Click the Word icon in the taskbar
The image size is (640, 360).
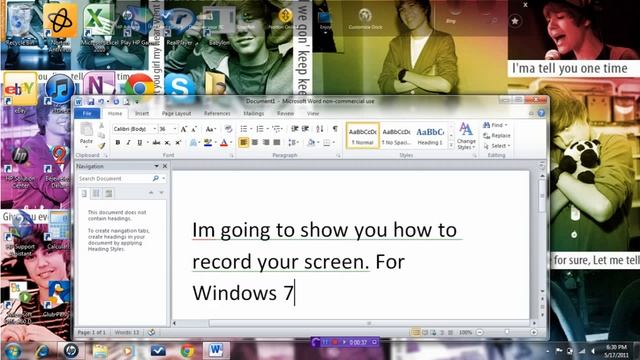[216, 351]
